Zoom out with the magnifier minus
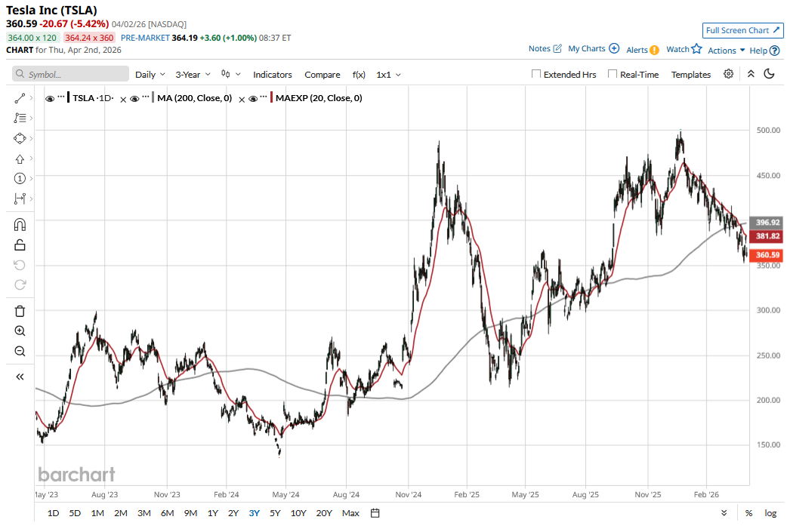This screenshot has height=532, width=793. click(x=20, y=351)
